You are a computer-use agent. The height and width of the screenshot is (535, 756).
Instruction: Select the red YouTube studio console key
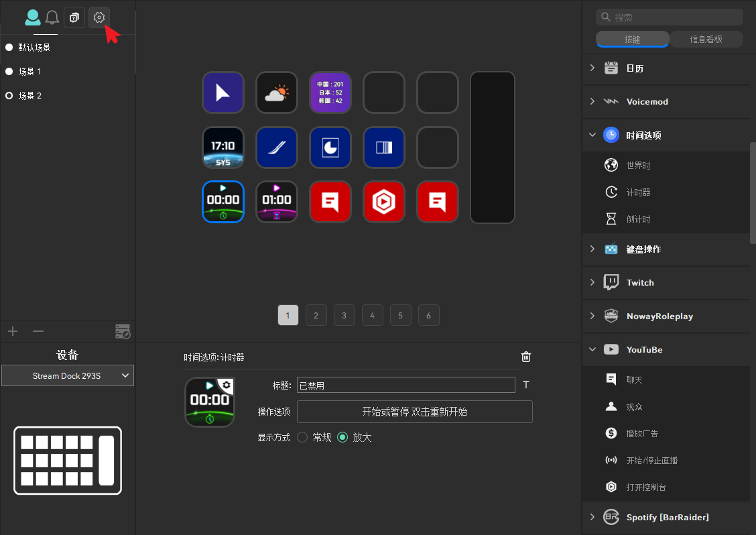[384, 202]
